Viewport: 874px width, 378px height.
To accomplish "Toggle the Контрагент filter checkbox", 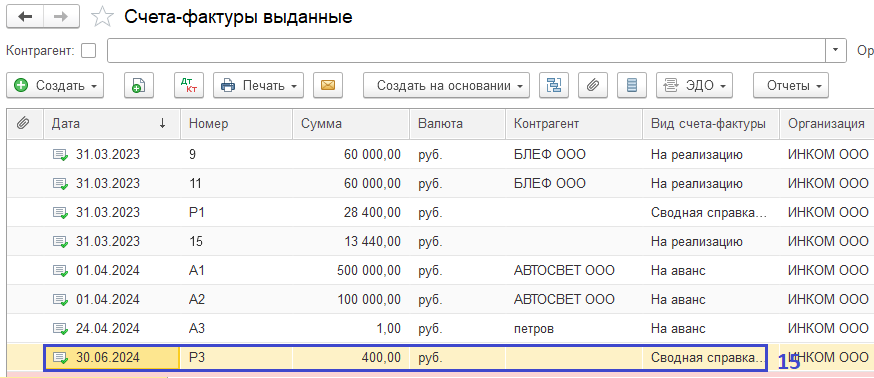I will coord(88,51).
